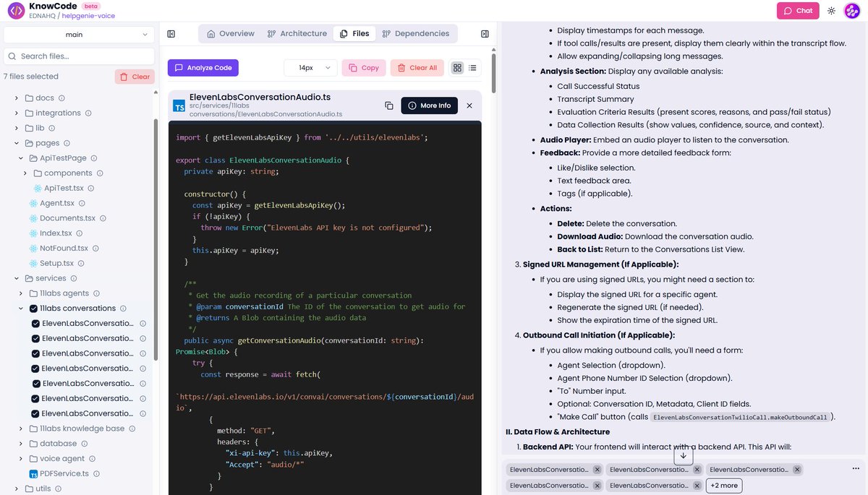Show info for the docs folder

(61, 98)
